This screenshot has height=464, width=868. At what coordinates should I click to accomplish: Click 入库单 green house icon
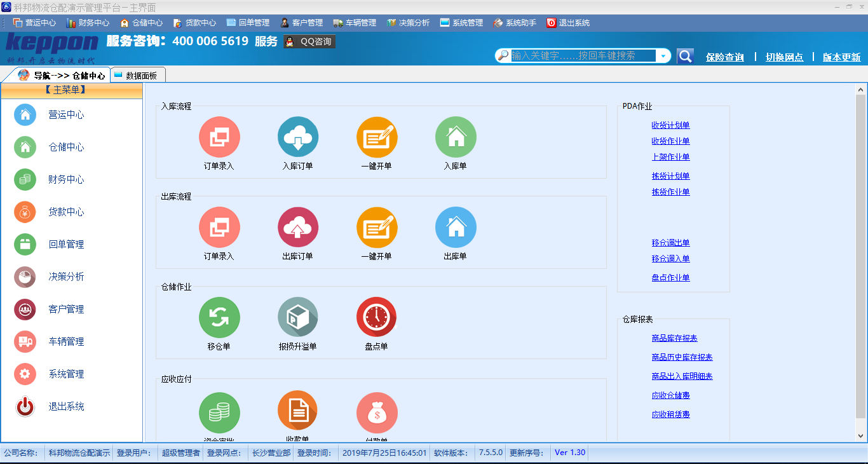click(456, 137)
